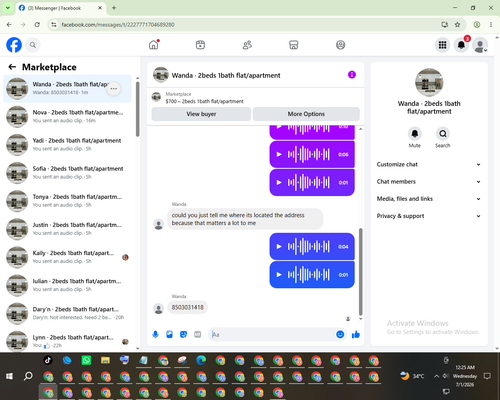Open a new browser tab

[x=114, y=8]
